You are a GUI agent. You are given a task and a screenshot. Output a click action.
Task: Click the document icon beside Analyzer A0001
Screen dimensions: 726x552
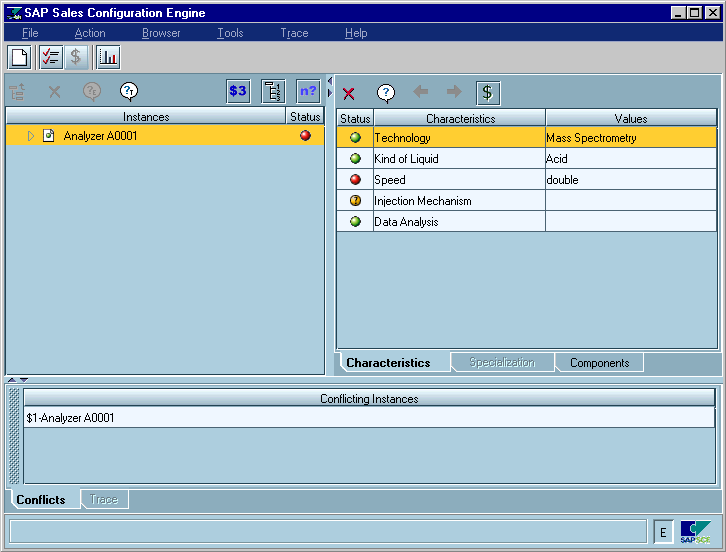click(49, 136)
